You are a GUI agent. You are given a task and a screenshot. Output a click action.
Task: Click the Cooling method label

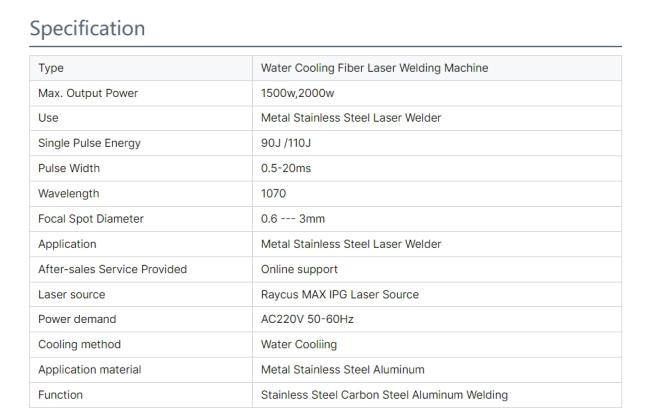tap(77, 344)
